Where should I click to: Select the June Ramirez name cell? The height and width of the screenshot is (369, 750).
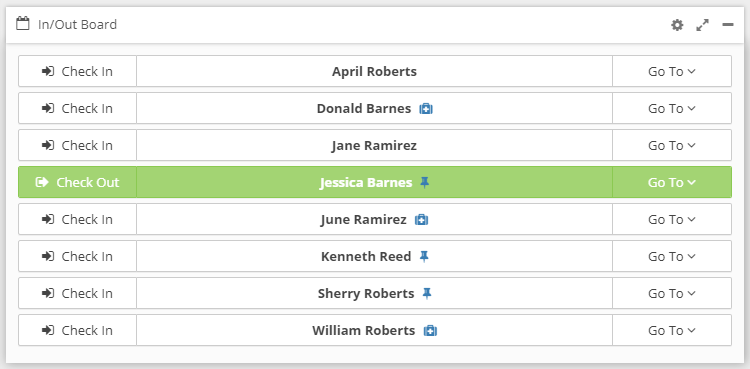pos(375,219)
